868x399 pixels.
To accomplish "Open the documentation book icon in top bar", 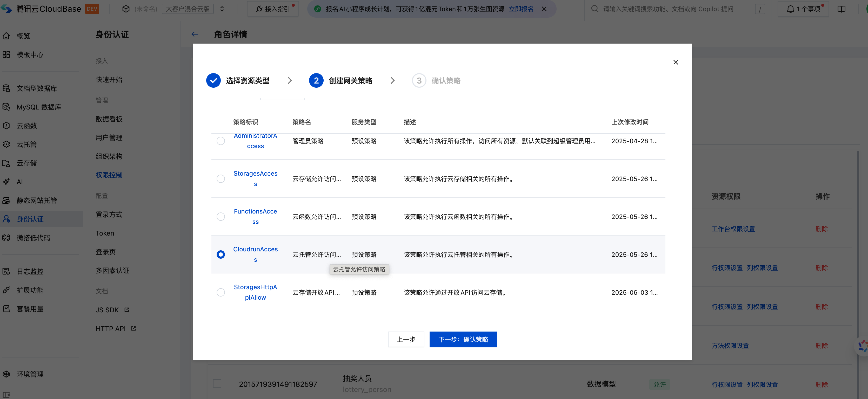I will (841, 9).
